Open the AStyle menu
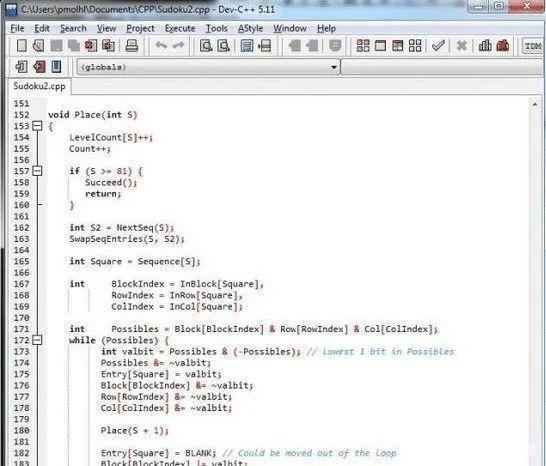The image size is (546, 466). click(250, 28)
